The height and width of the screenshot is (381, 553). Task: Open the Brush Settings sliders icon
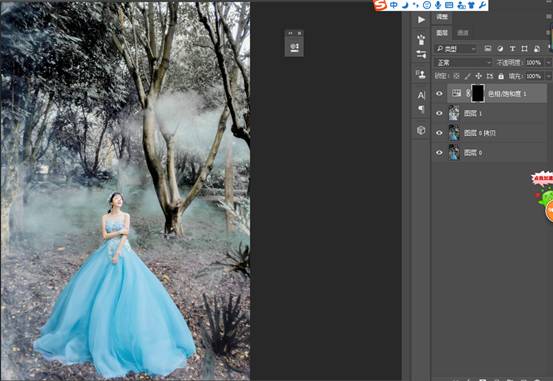(421, 54)
